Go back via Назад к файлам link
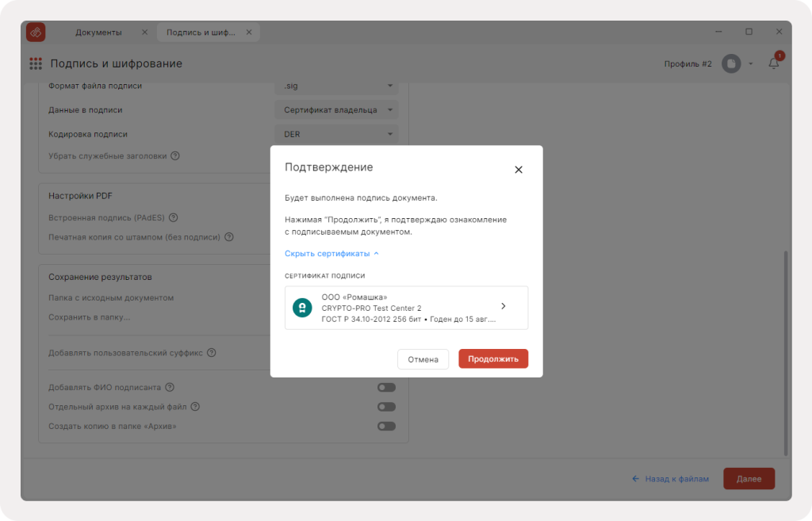Viewport: 812px width, 521px height. click(x=671, y=479)
